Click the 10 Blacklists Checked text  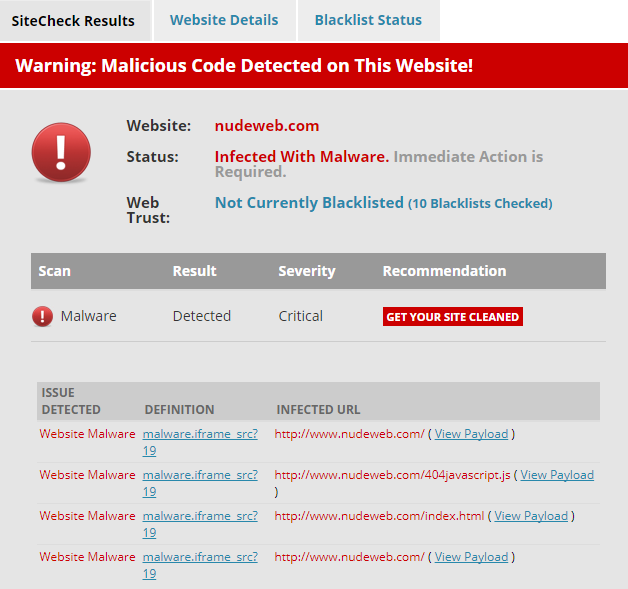480,204
